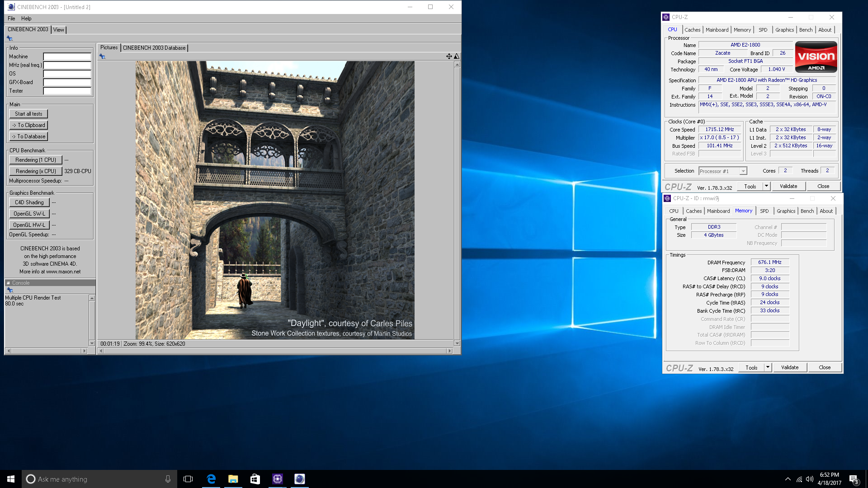Screen dimensions: 868x488
Task: Click the Close button in lower CPU-Z
Action: [825, 367]
